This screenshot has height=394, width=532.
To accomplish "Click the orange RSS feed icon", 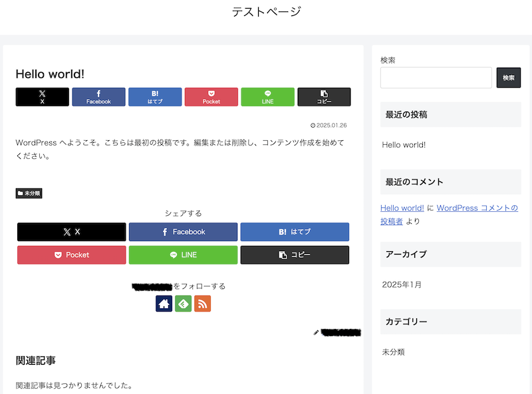I will coord(203,304).
